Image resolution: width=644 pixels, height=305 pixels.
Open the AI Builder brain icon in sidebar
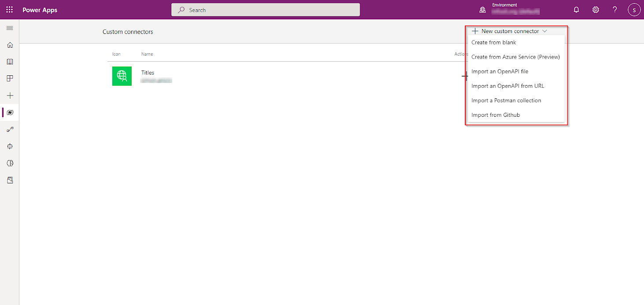(10, 163)
